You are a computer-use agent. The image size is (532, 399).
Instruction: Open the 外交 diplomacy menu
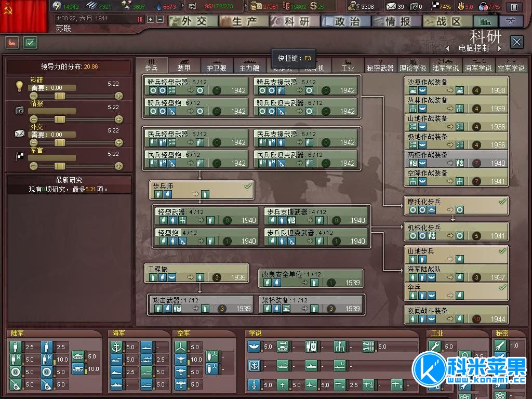pyautogui.click(x=193, y=21)
